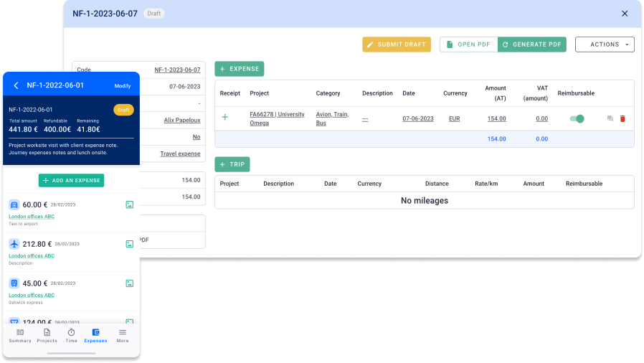Open comment icon on expense row
Screen dimensions: 644x363
[x=610, y=118]
